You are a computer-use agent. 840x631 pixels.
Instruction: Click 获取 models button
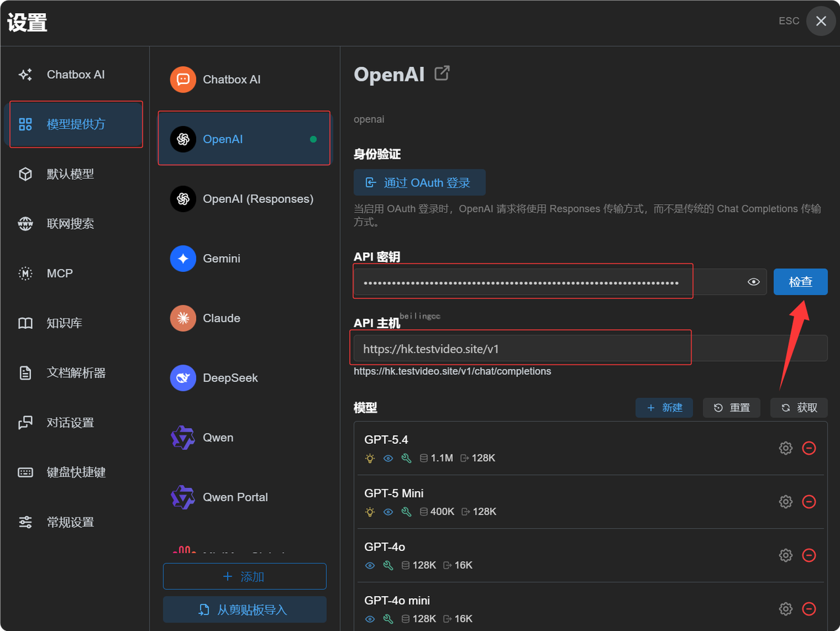[799, 408]
